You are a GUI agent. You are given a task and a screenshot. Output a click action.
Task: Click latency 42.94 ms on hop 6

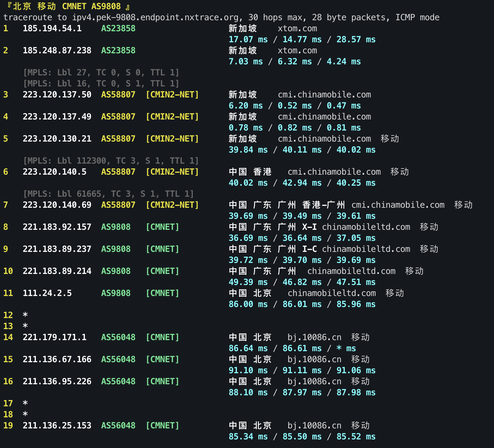[x=302, y=183]
